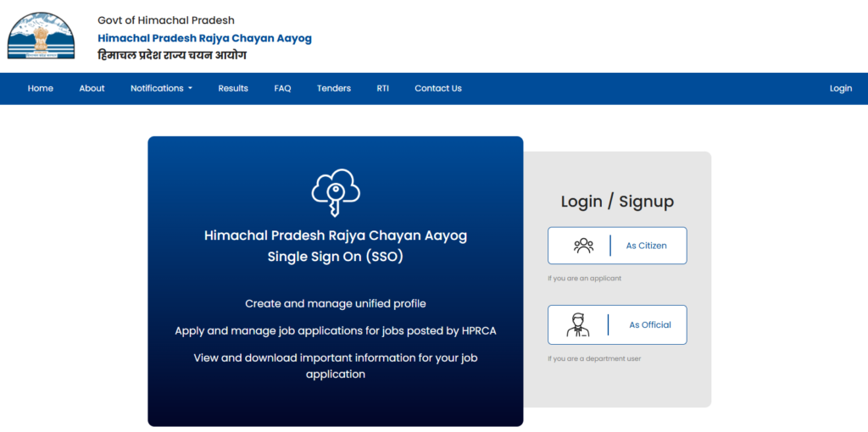Click the Login / Signup heading
Screen dimensions: 868x432
(x=617, y=202)
